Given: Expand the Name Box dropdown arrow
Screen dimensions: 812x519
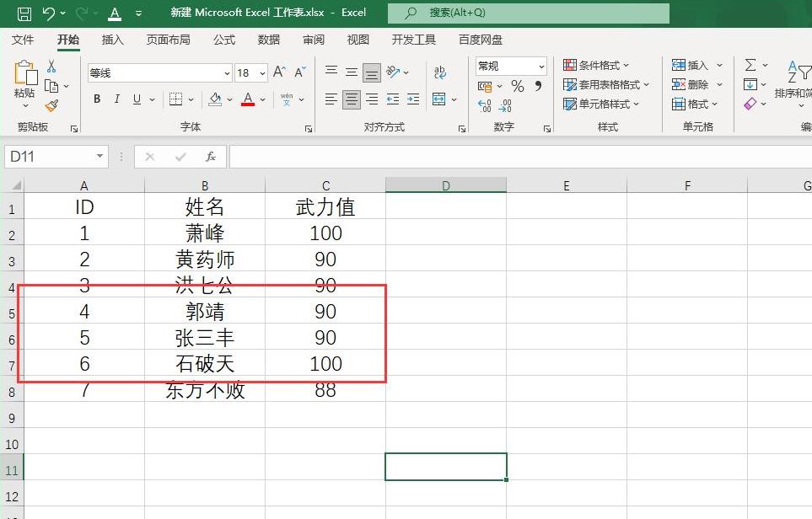Looking at the screenshot, I should point(99,156).
